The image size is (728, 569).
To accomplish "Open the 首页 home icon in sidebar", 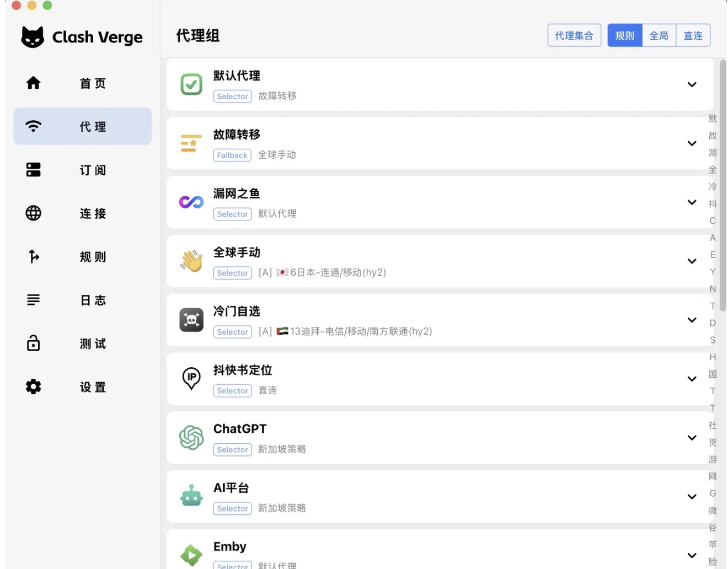I will coord(34,83).
